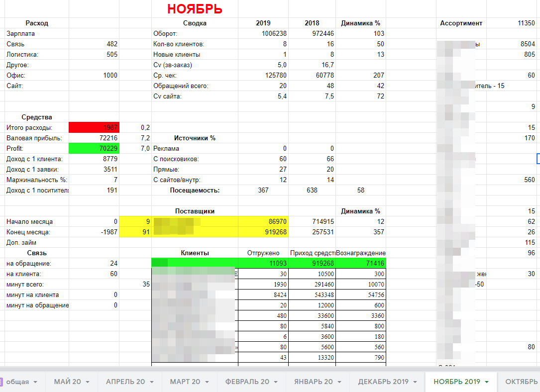Viewport: 540px width, 392px height.
Task: Click the Оборот 2019 value 1006238
Action: click(x=263, y=33)
